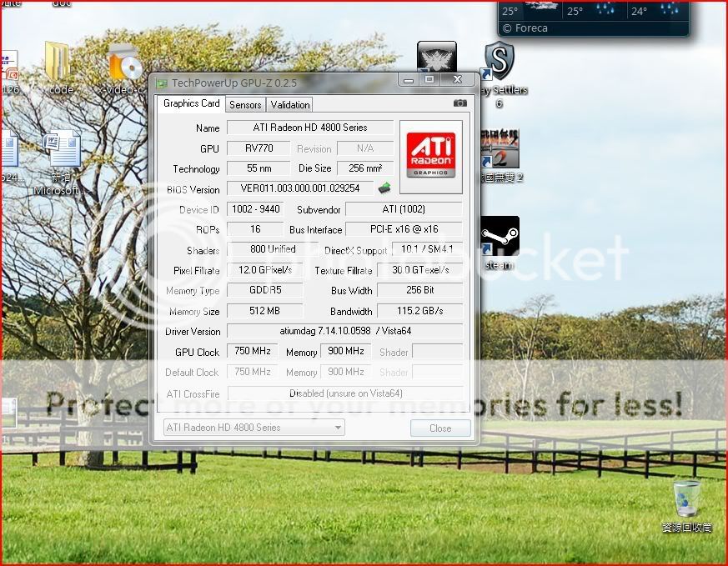This screenshot has width=728, height=566.
Task: Close GPU-Z with the title bar X
Action: tap(457, 80)
